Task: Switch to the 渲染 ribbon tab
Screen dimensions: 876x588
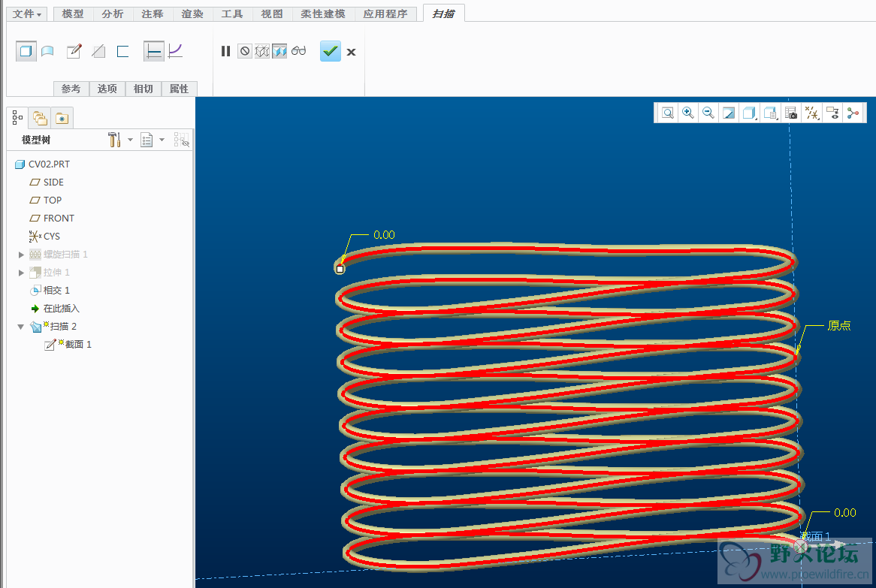Action: point(192,14)
